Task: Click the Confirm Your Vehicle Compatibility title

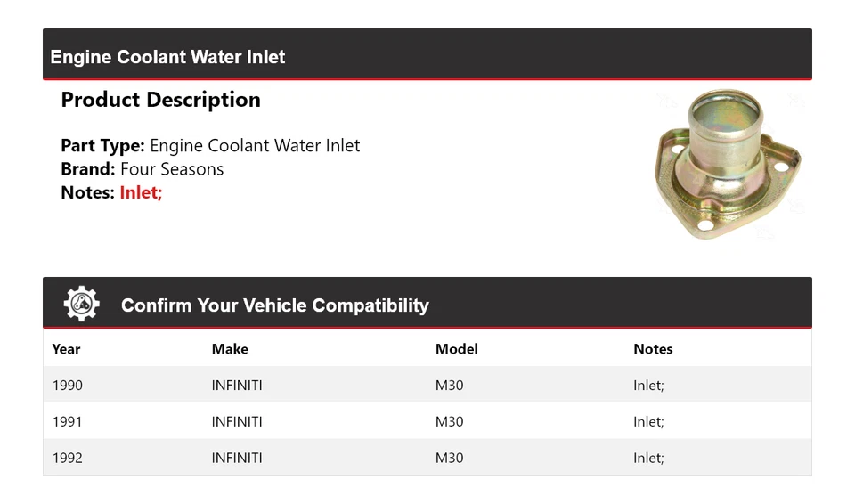Action: (274, 305)
